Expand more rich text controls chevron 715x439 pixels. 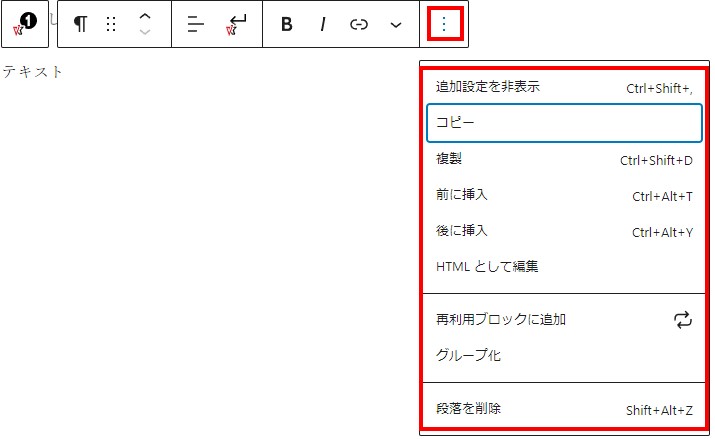click(396, 25)
